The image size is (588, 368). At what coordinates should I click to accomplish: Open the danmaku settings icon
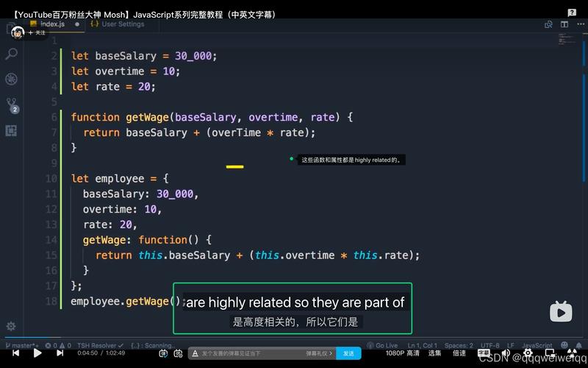(179, 353)
